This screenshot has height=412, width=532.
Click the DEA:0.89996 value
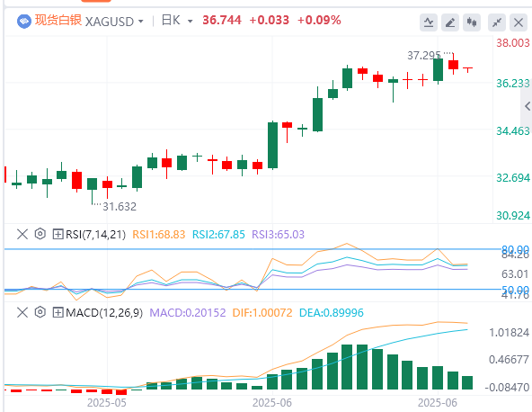pyautogui.click(x=331, y=312)
